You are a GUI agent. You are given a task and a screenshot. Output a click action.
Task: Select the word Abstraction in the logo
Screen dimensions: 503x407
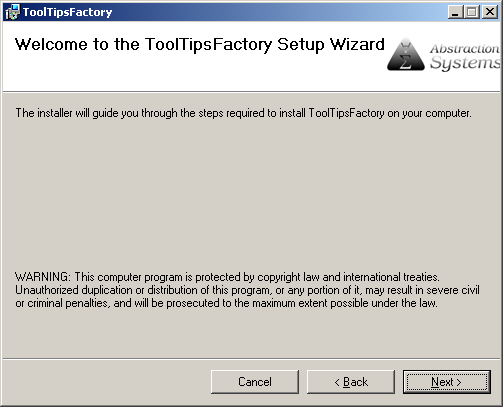(x=465, y=49)
